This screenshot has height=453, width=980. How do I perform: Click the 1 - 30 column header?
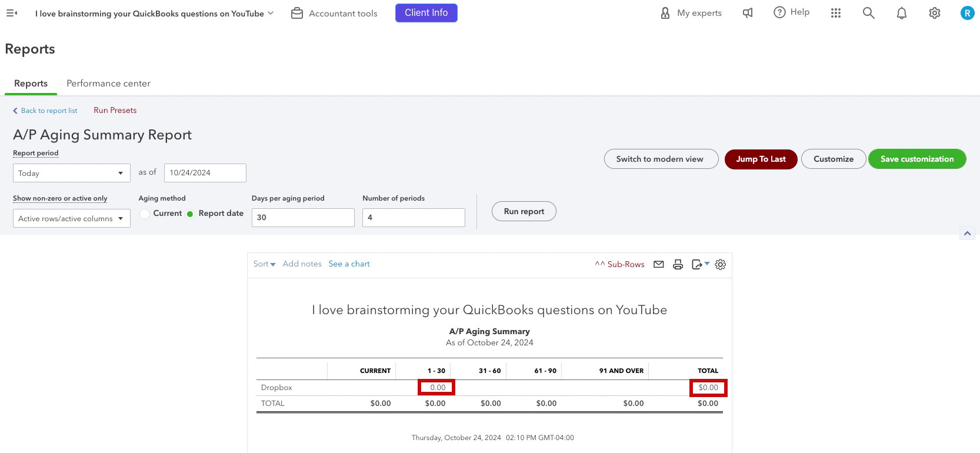click(436, 371)
